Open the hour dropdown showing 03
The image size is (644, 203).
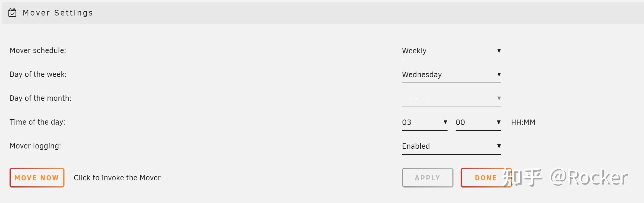click(x=424, y=123)
